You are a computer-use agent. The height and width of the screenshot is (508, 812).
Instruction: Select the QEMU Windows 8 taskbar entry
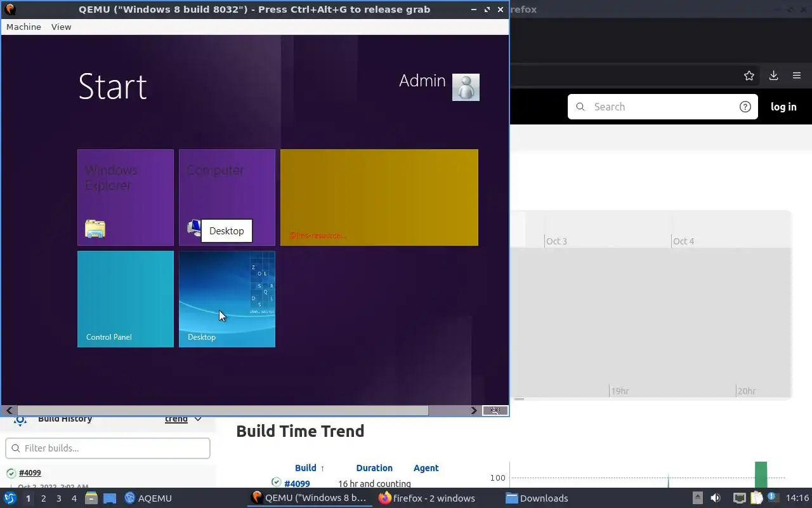(x=309, y=498)
